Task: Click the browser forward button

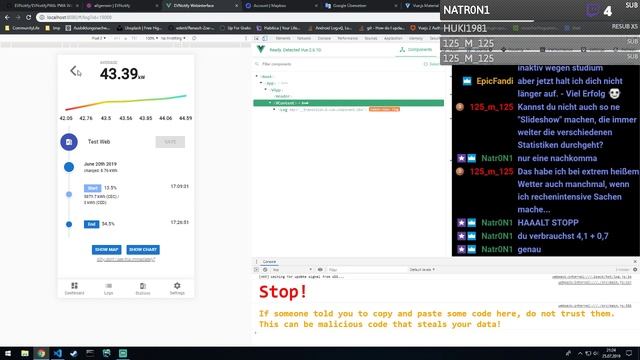Action: click(18, 17)
